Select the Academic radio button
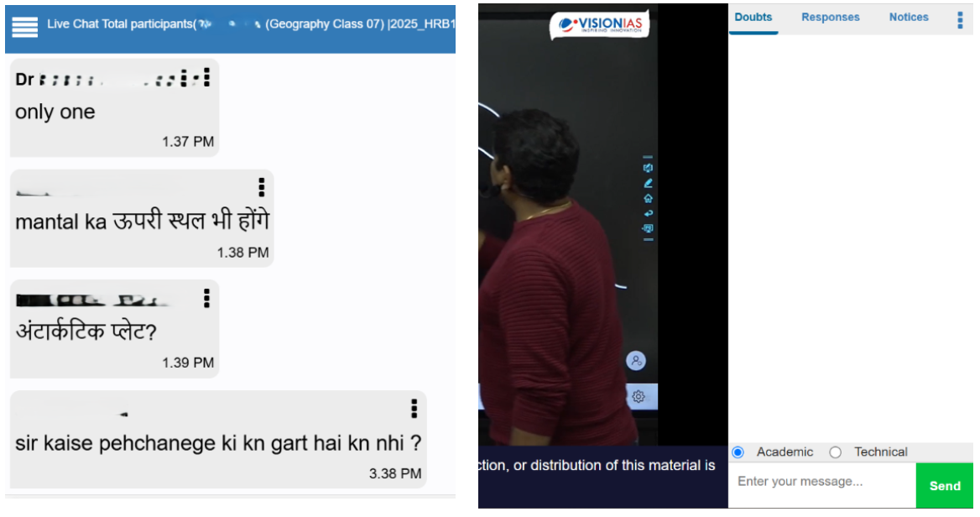 (x=738, y=452)
